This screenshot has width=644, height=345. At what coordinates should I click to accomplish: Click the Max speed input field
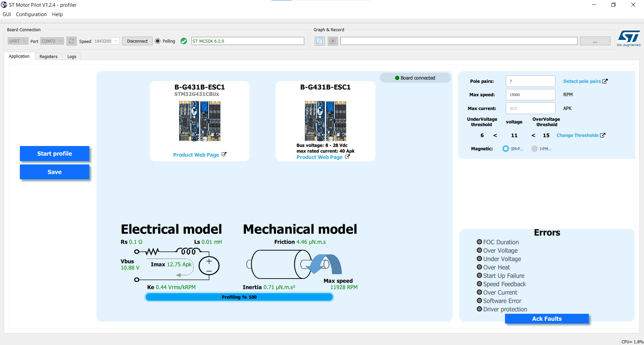530,95
